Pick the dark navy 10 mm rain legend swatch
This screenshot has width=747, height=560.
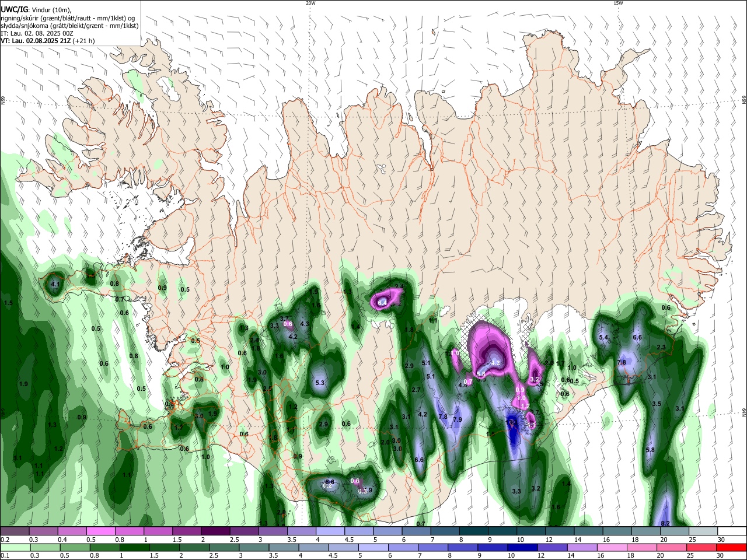521,547
